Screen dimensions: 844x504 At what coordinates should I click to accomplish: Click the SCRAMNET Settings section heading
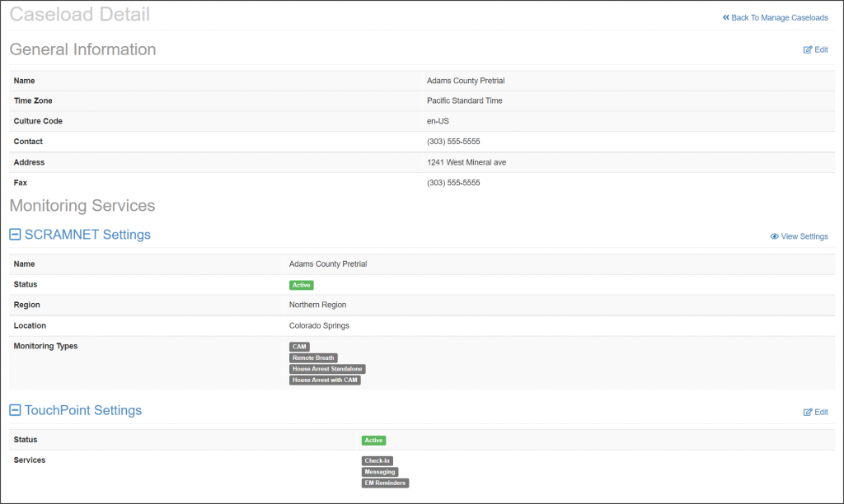[x=87, y=234]
